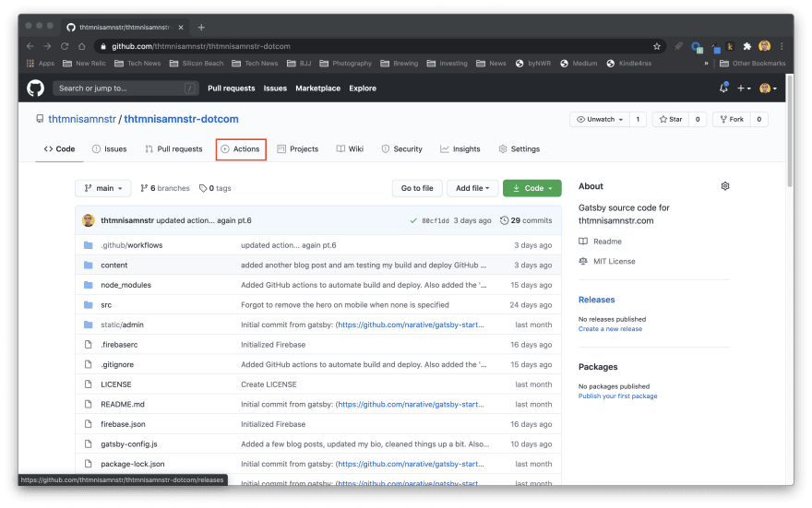
Task: Expand the Unwatch dropdown
Action: point(597,119)
